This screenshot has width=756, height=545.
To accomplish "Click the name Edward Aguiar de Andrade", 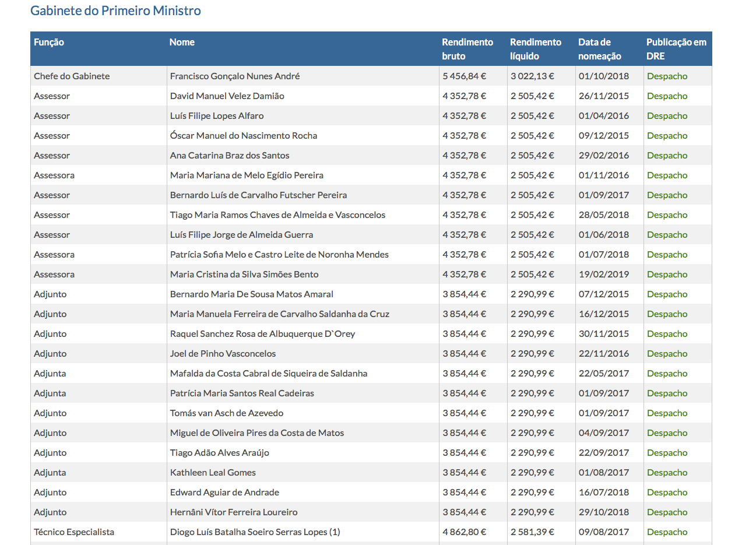I will pyautogui.click(x=224, y=493).
